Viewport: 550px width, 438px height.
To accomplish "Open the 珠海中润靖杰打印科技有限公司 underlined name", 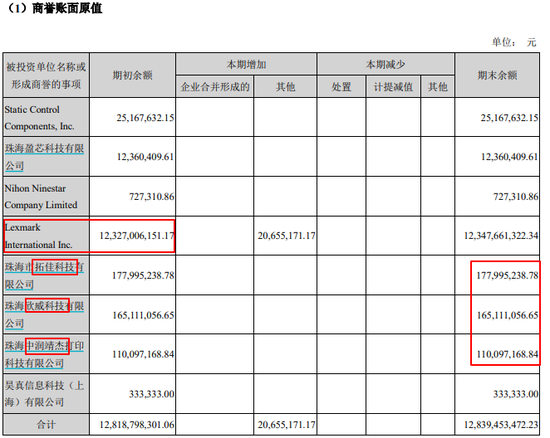I will [x=44, y=354].
